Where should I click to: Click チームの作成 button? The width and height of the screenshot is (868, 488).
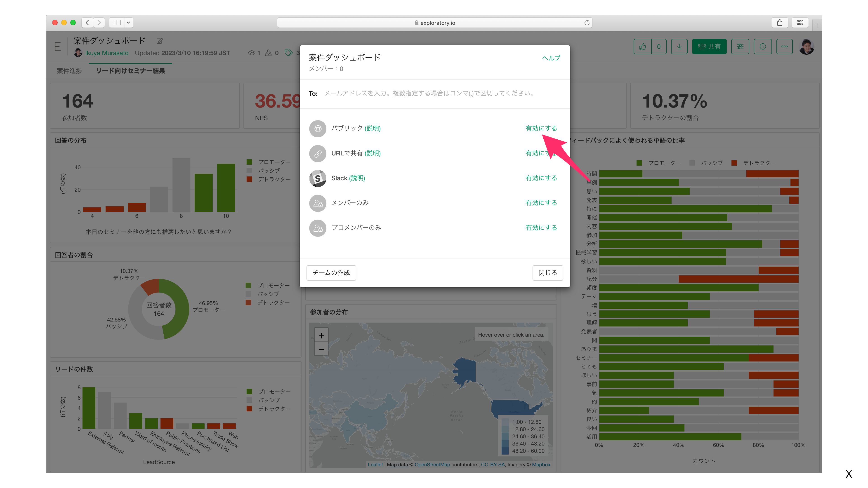click(x=331, y=273)
